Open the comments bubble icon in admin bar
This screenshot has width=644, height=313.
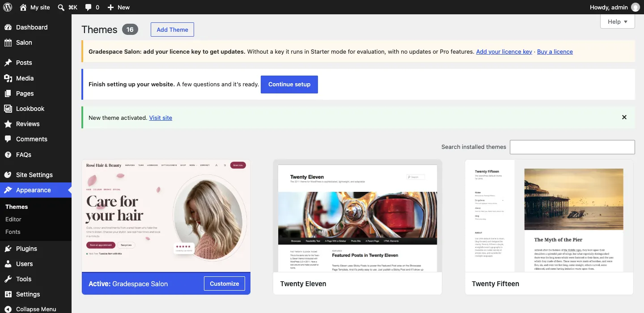pos(89,7)
